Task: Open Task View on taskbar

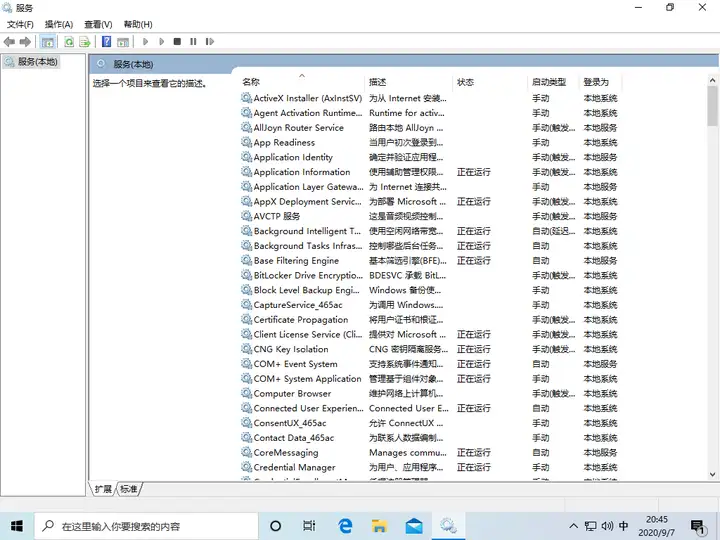Action: [309, 526]
